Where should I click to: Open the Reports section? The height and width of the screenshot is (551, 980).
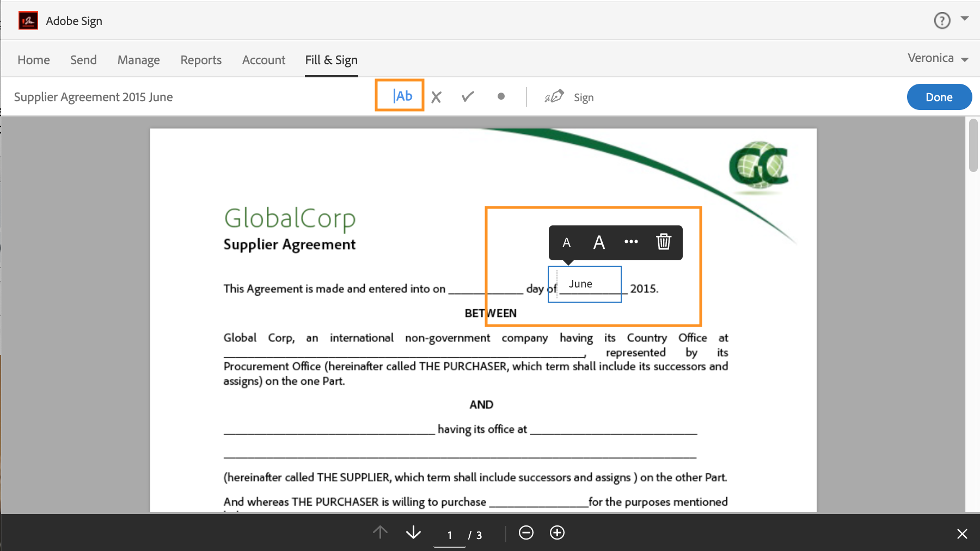(x=201, y=60)
